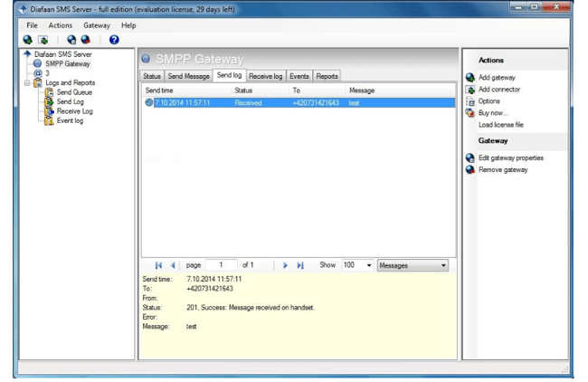Screen dimensions: 588x382
Task: Open Send Log in the tree
Action: tap(71, 101)
